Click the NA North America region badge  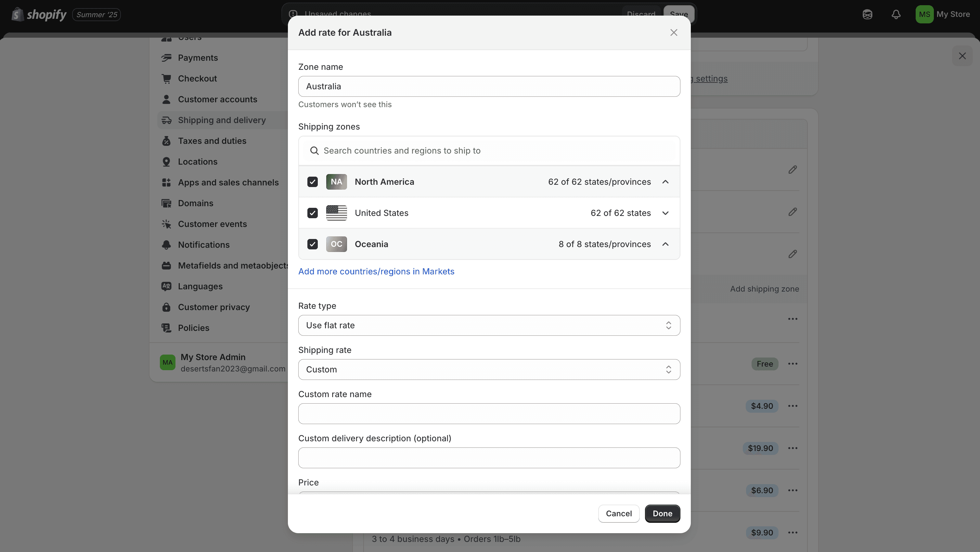click(x=336, y=182)
